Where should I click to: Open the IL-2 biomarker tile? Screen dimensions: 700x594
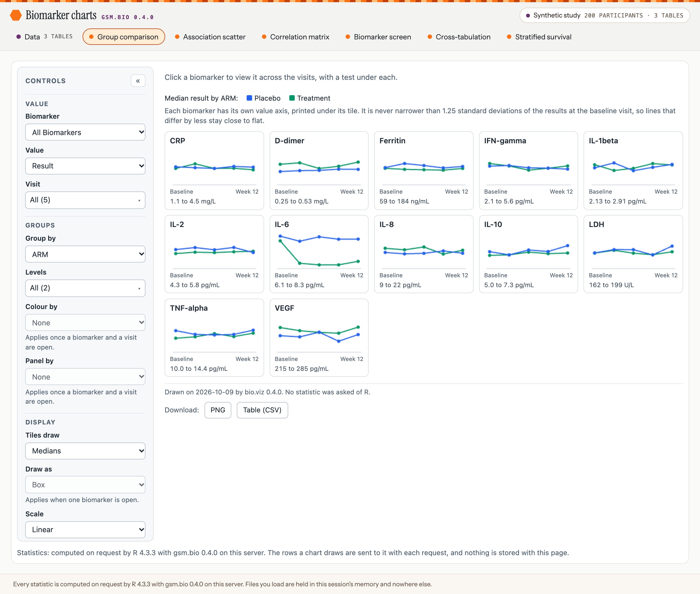pyautogui.click(x=214, y=254)
